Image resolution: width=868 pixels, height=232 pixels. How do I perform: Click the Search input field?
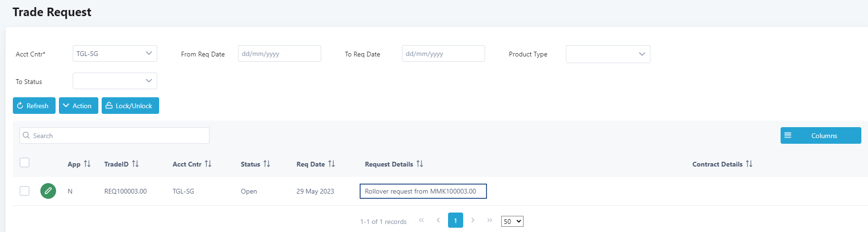tap(114, 135)
